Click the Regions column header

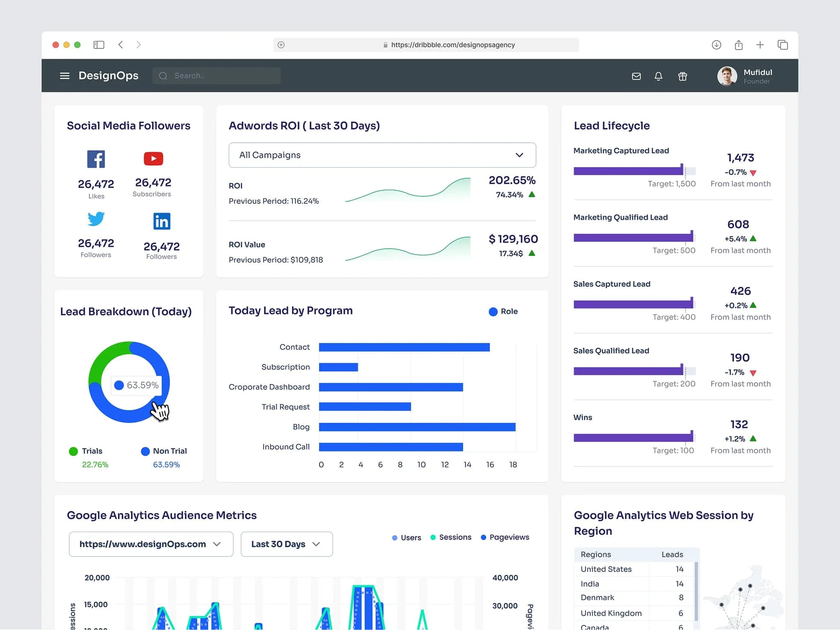596,555
